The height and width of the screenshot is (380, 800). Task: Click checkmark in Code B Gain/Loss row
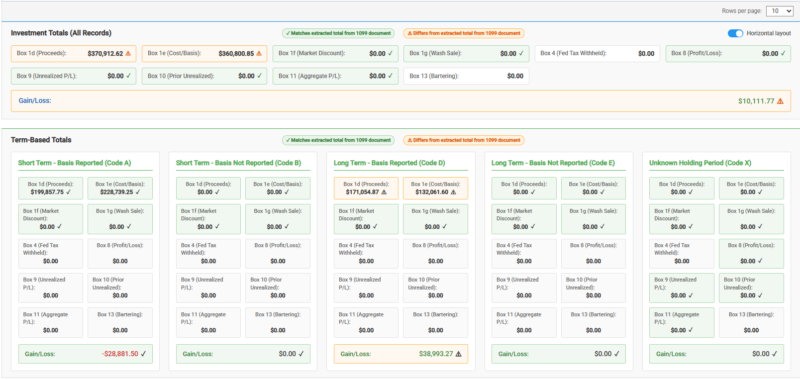(301, 353)
